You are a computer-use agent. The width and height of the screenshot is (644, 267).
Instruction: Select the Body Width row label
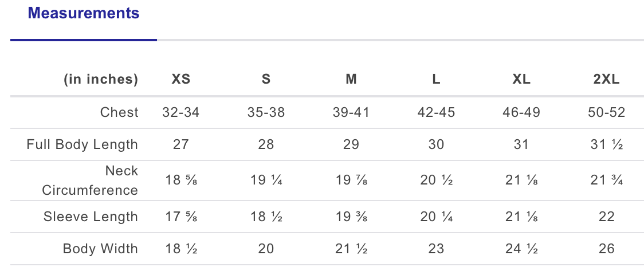point(100,249)
